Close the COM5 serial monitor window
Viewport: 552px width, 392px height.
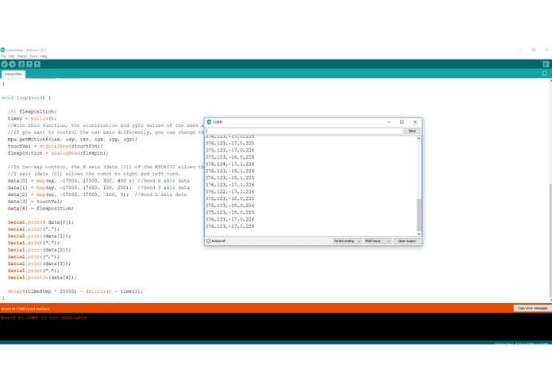pyautogui.click(x=415, y=122)
